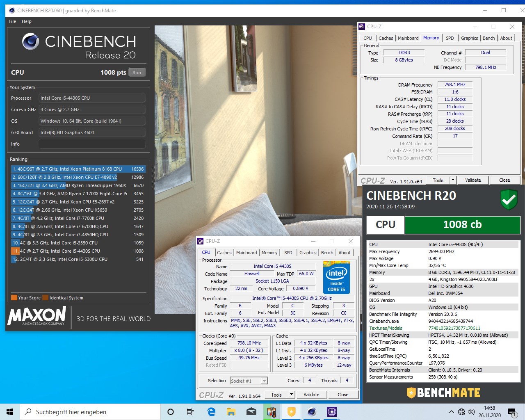
Task: Open the notification center icon
Action: [511, 412]
